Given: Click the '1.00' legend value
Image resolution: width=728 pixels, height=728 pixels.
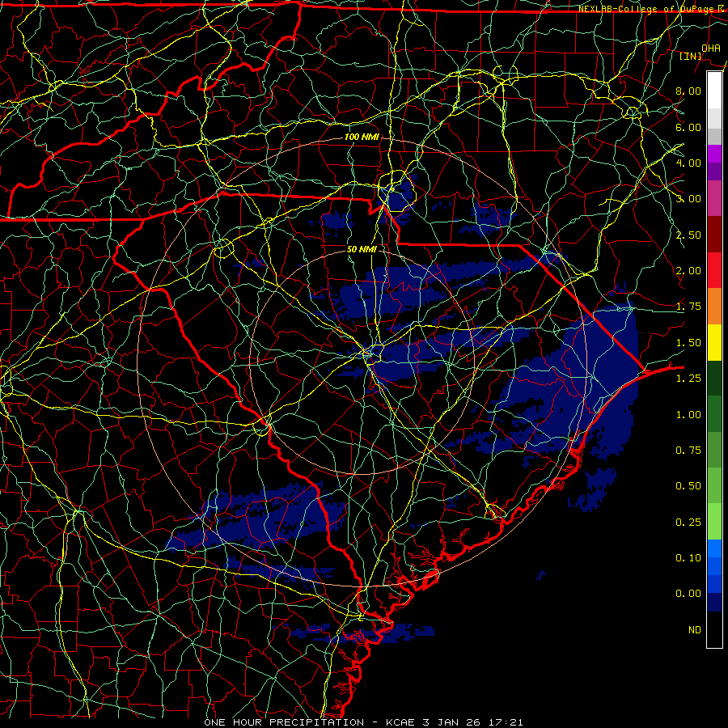Looking at the screenshot, I should click(688, 415).
